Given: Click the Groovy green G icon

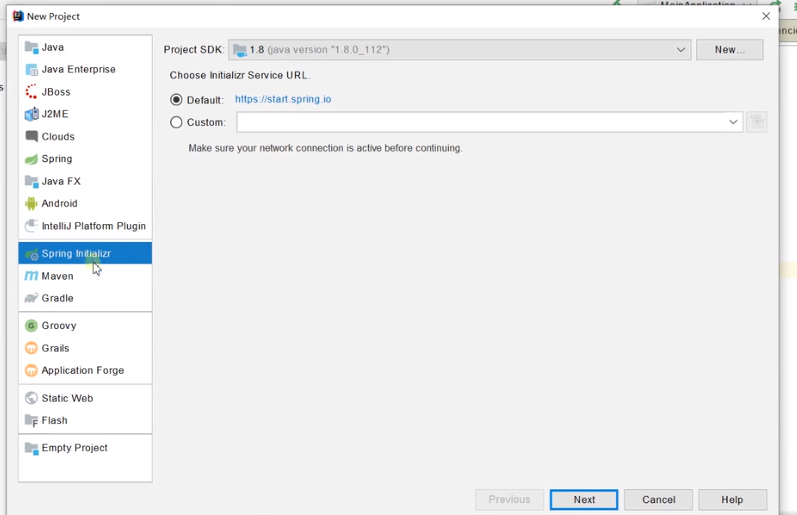Looking at the screenshot, I should tap(32, 325).
